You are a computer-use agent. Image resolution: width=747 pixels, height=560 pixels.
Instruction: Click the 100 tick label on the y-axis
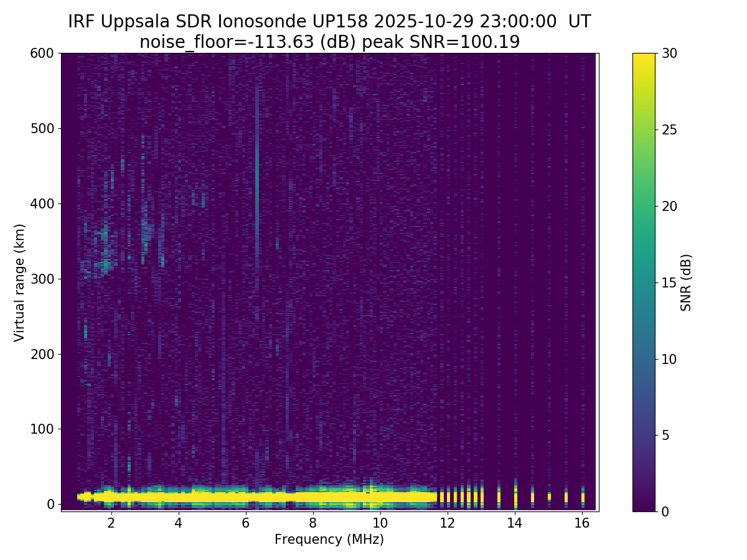(x=42, y=429)
